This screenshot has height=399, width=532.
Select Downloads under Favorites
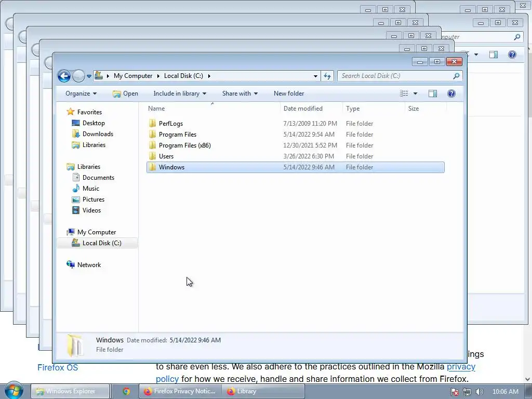(98, 134)
